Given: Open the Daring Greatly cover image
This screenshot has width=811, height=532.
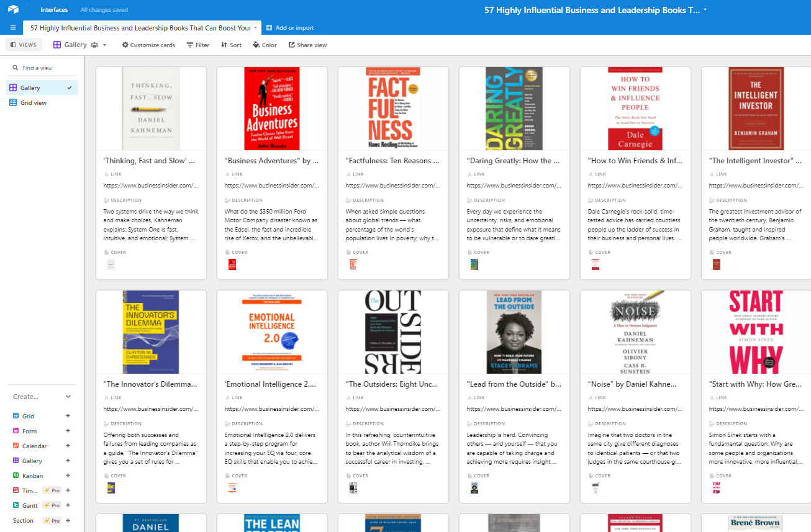Looking at the screenshot, I should 514,109.
